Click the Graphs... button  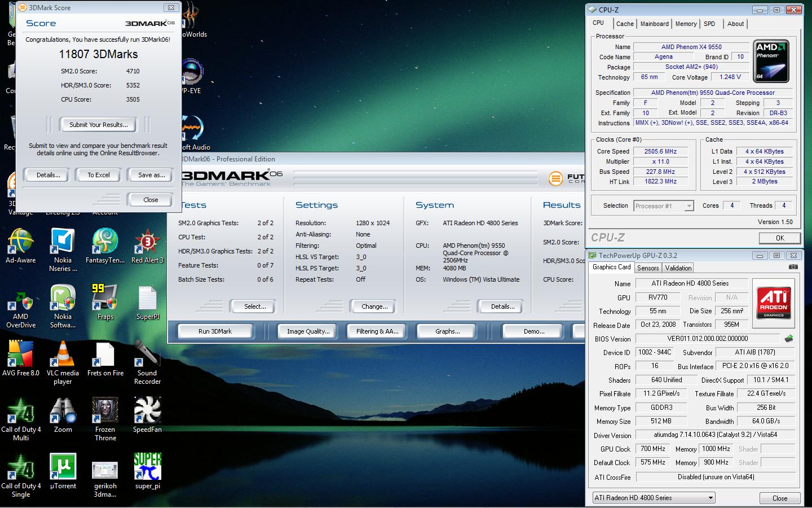coord(447,331)
